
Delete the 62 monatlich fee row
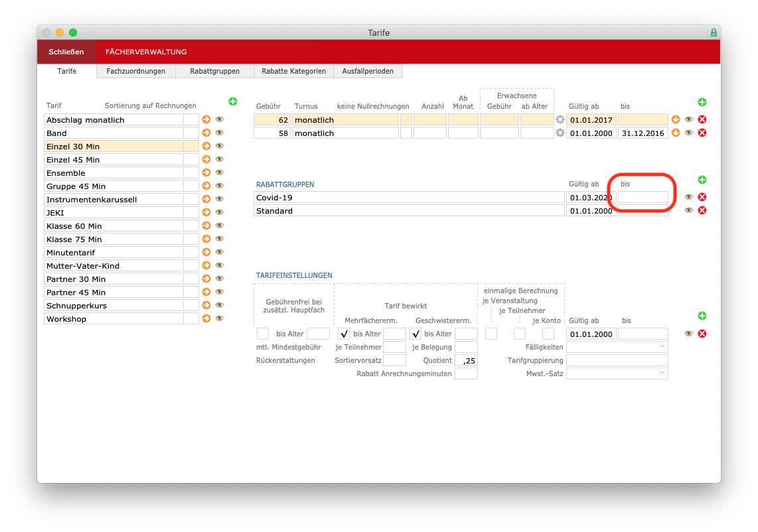pos(702,119)
